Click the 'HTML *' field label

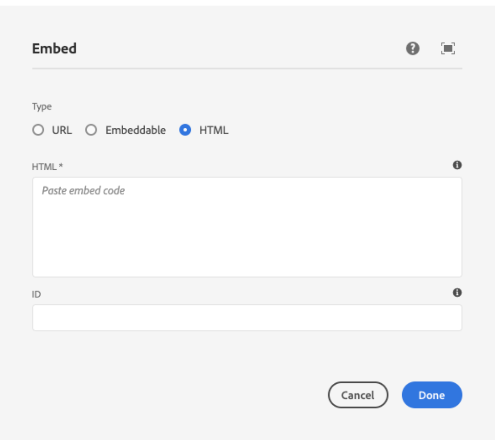(44, 166)
